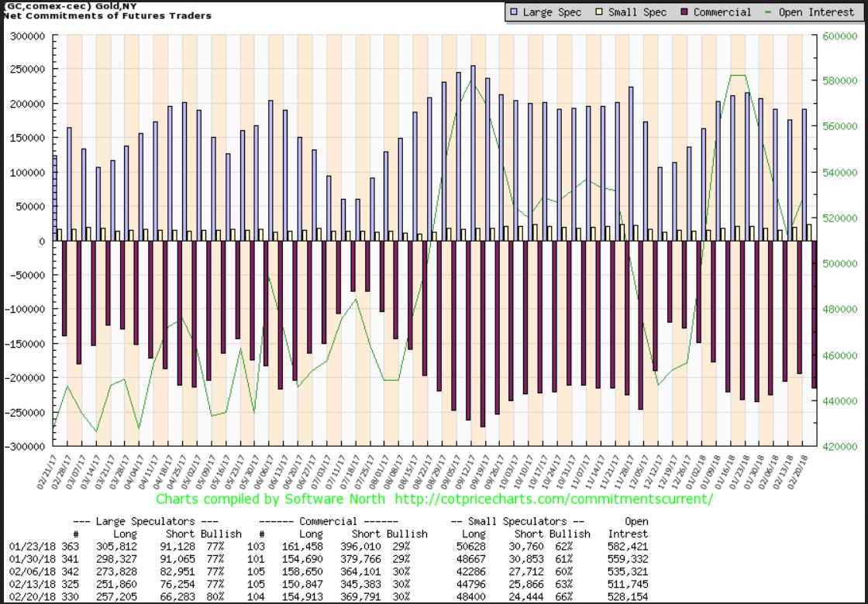Open the cotpricecharts.com/commitmentscurrent link
Viewport: 868px width, 604px height.
(553, 499)
